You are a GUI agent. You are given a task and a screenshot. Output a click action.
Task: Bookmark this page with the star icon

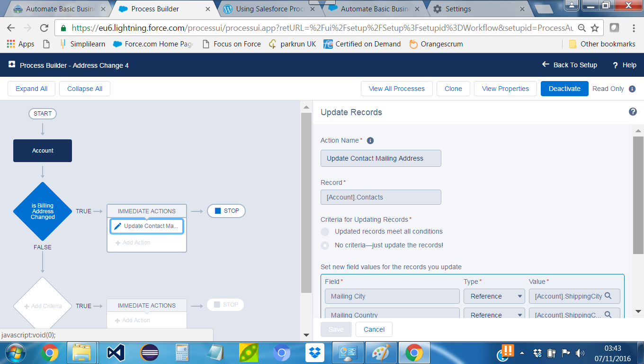595,27
